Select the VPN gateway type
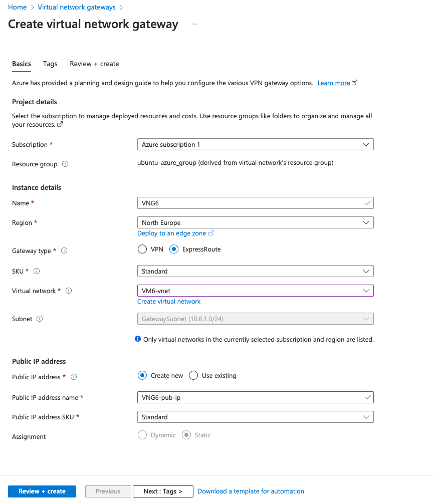433x504 pixels. click(x=142, y=249)
